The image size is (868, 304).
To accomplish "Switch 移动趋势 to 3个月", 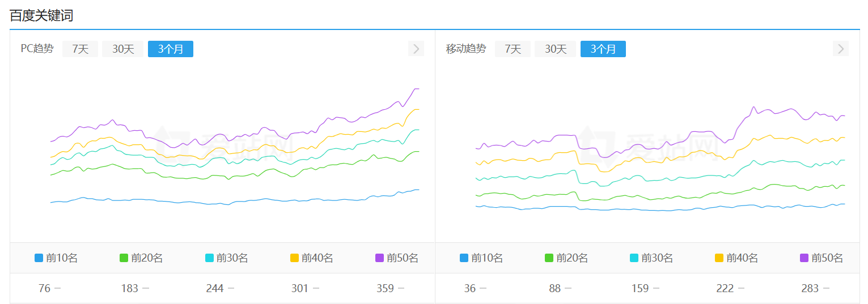I will tap(603, 49).
